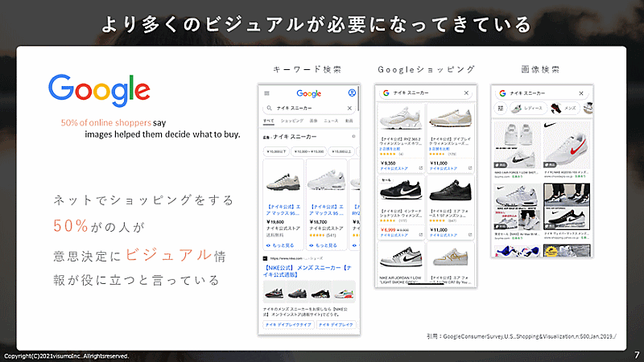Clear the keyword search with X icon
The image size is (644, 362).
[349, 108]
